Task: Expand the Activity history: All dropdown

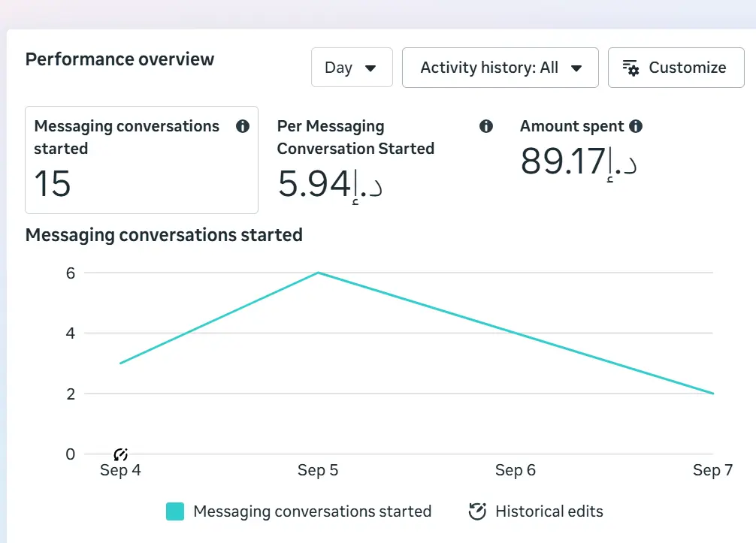Action: tap(500, 68)
